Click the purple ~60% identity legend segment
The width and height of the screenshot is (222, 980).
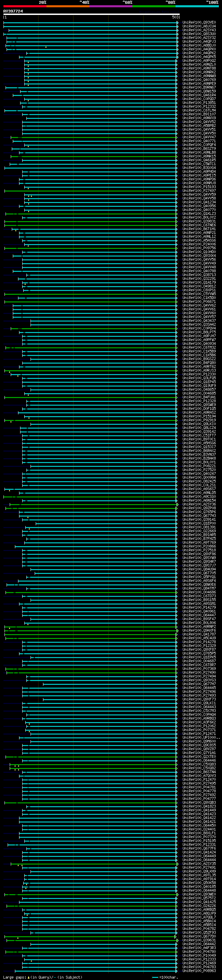point(111,7)
